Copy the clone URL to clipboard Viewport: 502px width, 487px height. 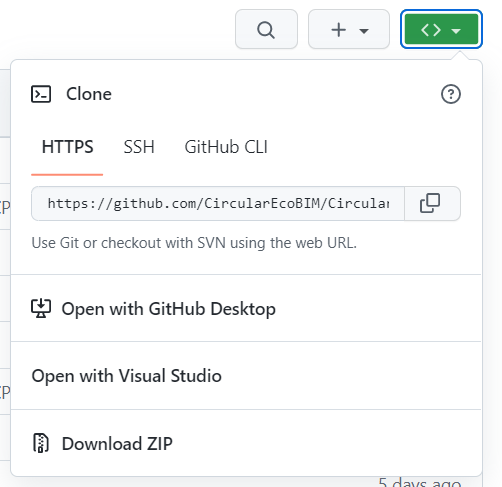pos(432,203)
